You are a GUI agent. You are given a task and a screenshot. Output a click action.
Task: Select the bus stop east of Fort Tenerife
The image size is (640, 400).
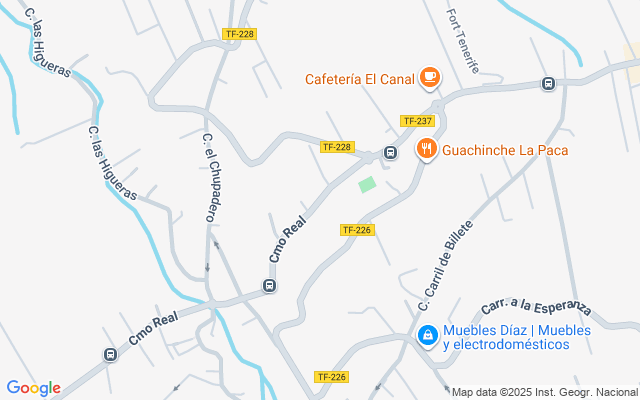coord(548,84)
